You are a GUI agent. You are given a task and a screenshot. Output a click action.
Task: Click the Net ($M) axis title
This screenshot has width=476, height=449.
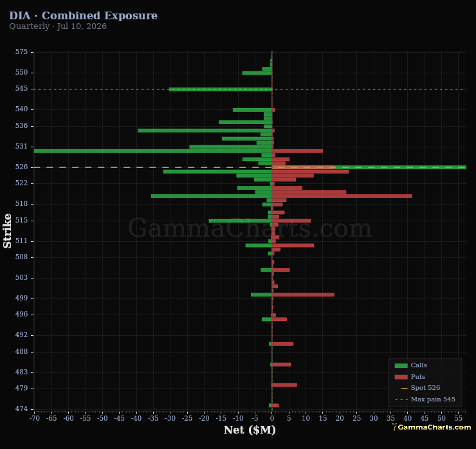(x=250, y=430)
